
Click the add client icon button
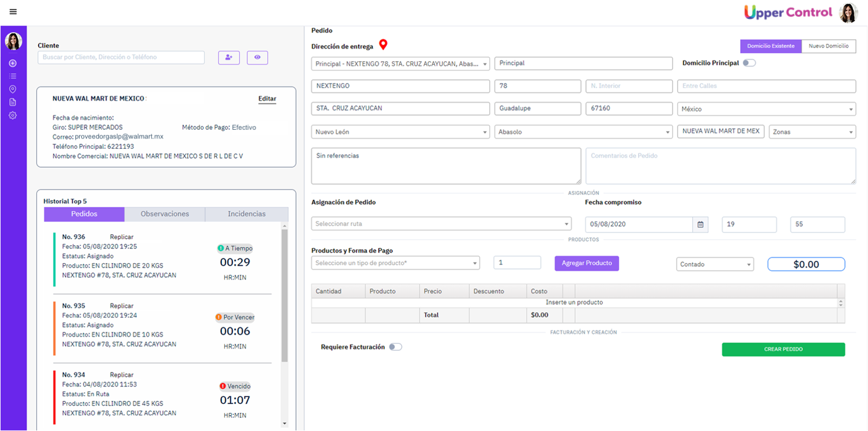(229, 57)
